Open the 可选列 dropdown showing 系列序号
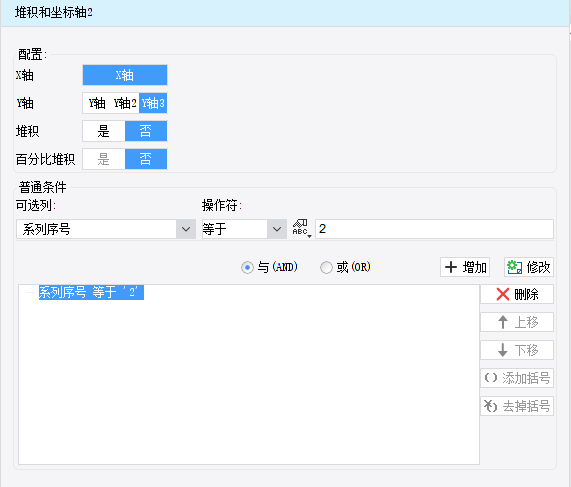Screen dimensions: 571x487 point(106,229)
